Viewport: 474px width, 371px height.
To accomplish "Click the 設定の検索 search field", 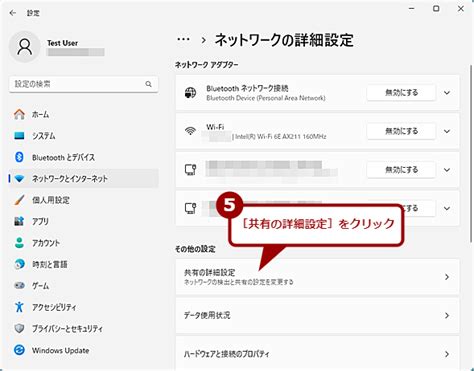I will 83,84.
